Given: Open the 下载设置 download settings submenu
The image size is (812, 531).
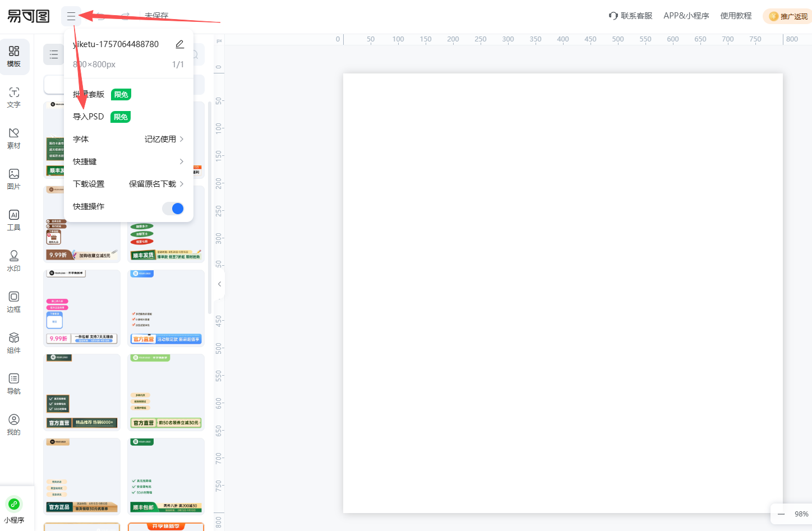Looking at the screenshot, I should (128, 183).
